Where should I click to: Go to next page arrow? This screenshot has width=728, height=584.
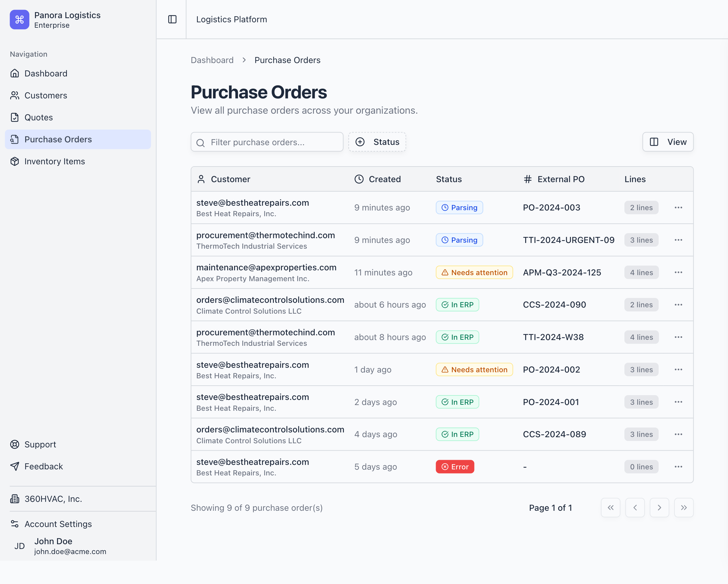point(659,507)
